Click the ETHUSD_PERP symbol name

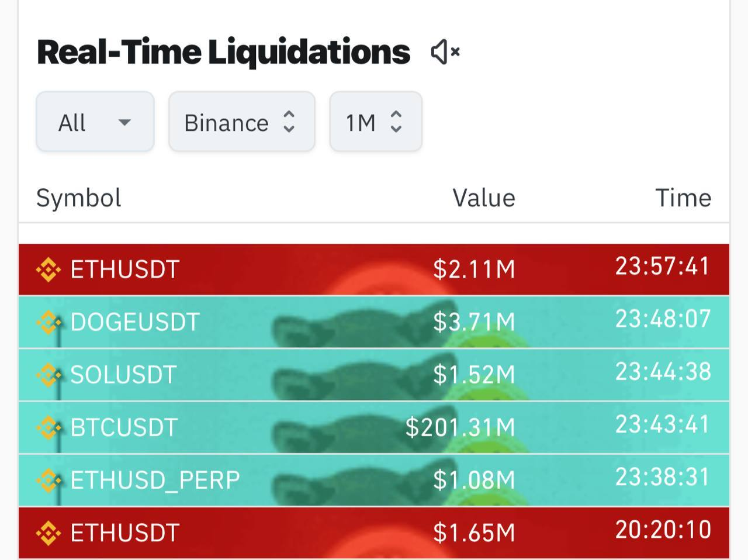coord(155,480)
